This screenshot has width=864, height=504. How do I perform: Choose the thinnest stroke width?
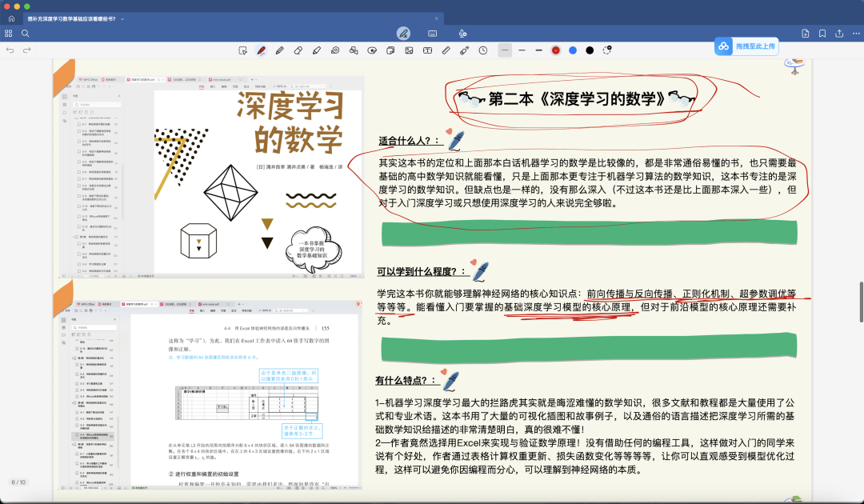click(x=505, y=50)
